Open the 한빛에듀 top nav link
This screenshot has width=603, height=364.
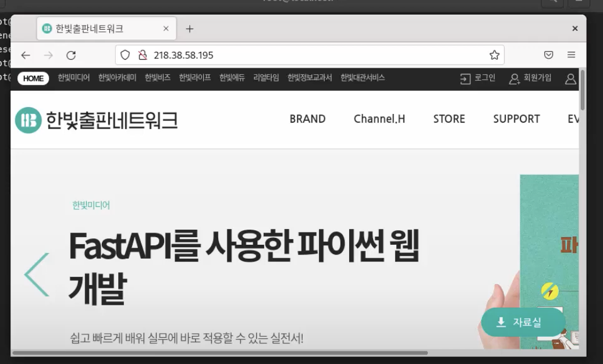[232, 78]
